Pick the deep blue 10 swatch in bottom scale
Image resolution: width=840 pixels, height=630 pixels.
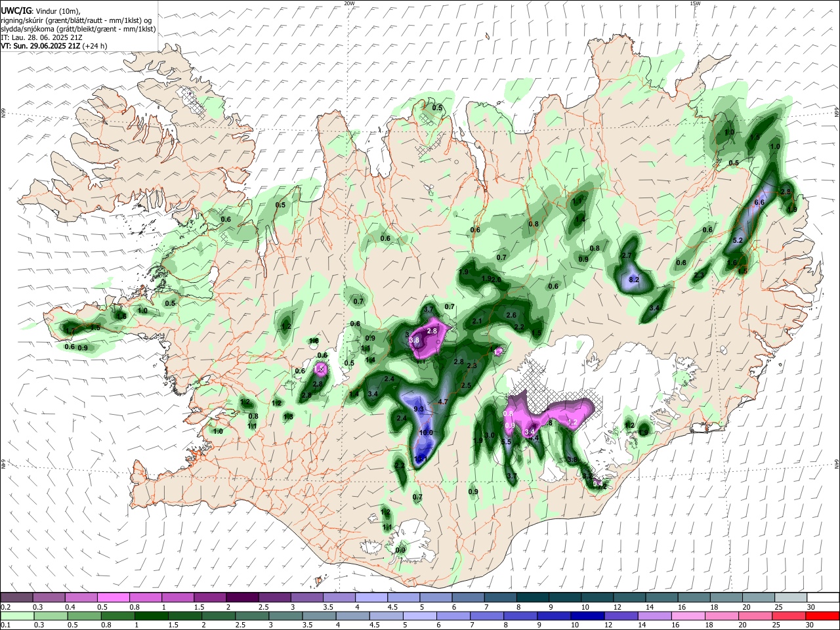586,616
